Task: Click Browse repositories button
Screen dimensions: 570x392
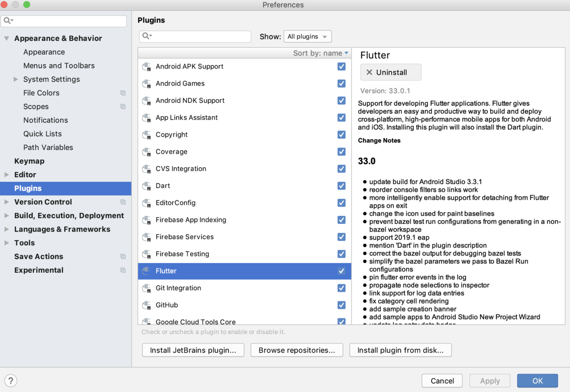Action: click(x=297, y=350)
